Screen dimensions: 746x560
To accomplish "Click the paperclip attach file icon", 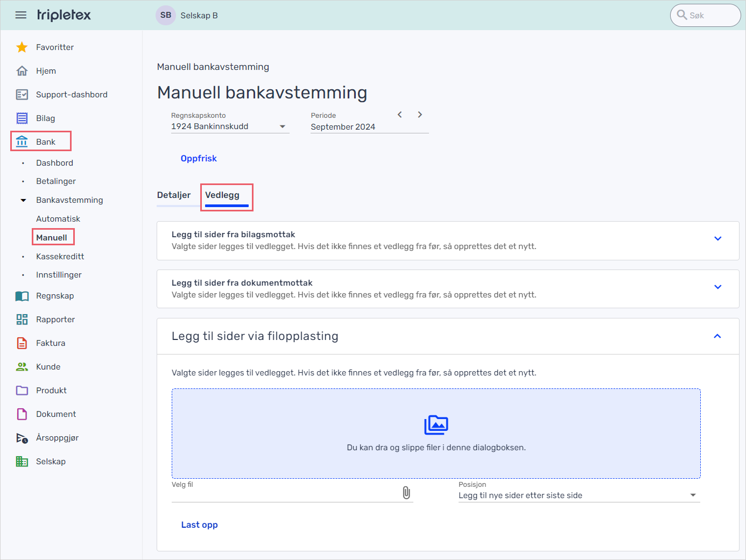I will (406, 493).
